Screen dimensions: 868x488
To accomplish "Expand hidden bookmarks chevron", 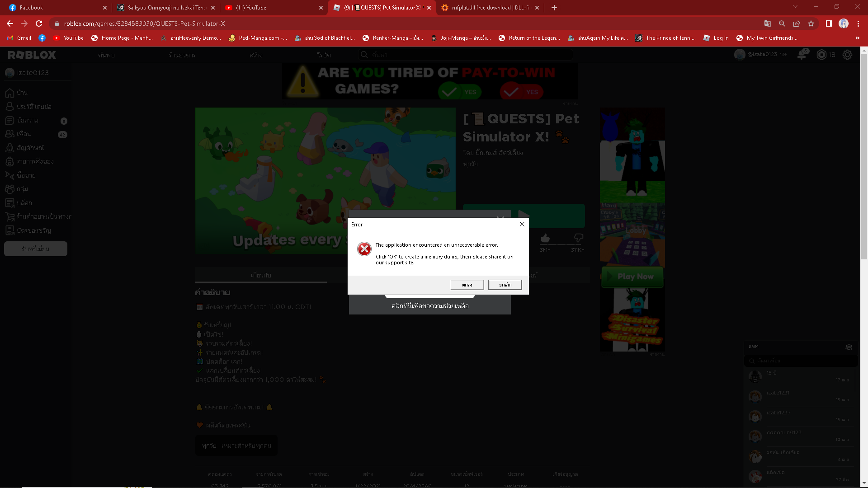I will pos(858,38).
